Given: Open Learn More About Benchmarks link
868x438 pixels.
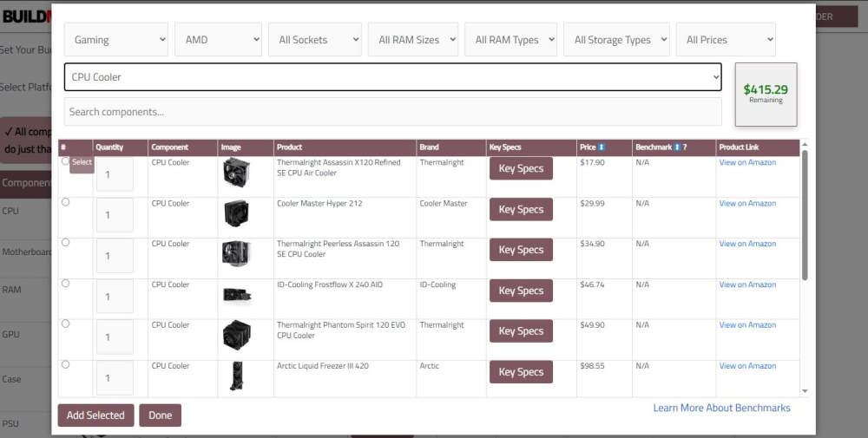Looking at the screenshot, I should pyautogui.click(x=722, y=408).
